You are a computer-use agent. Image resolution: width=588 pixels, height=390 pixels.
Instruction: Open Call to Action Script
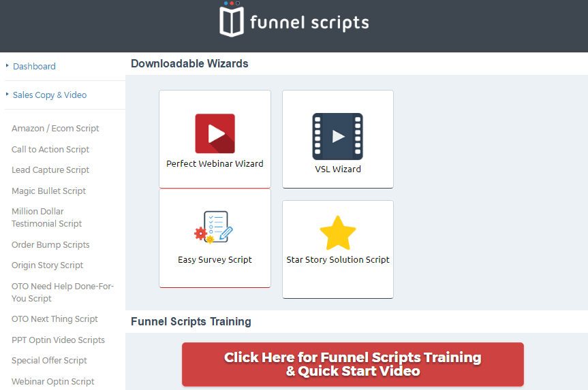point(50,150)
